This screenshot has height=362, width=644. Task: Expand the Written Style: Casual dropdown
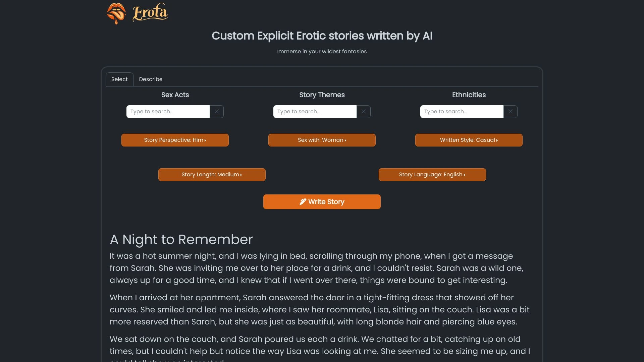click(x=469, y=140)
